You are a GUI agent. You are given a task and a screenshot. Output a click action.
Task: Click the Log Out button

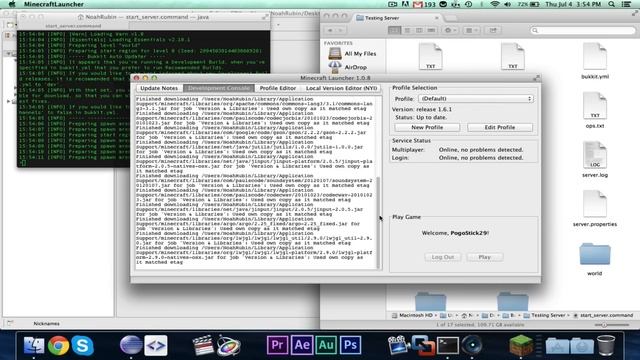click(442, 257)
